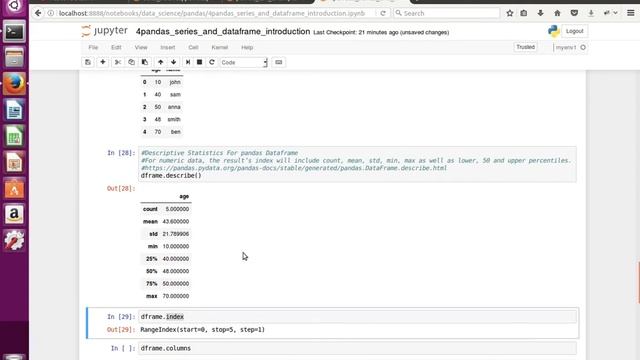Viewport: 640px width, 360px height.
Task: Insert a cell below with plus icon
Action: pos(103,62)
